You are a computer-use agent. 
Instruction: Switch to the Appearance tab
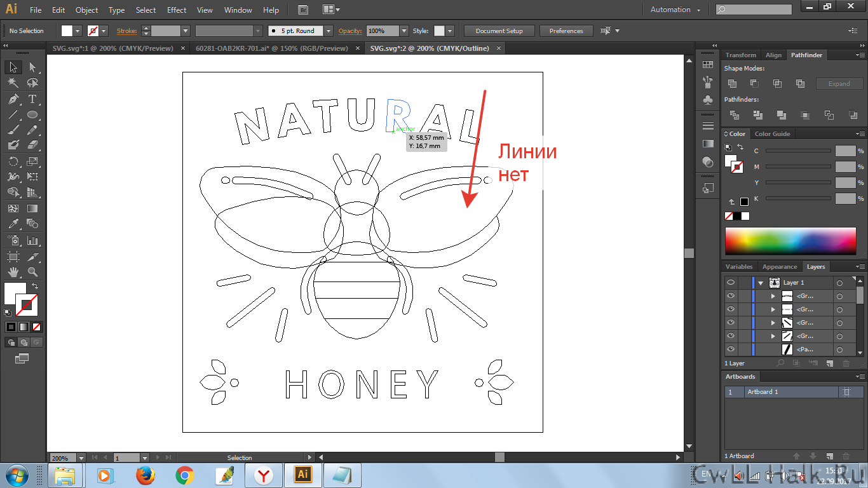coord(780,267)
